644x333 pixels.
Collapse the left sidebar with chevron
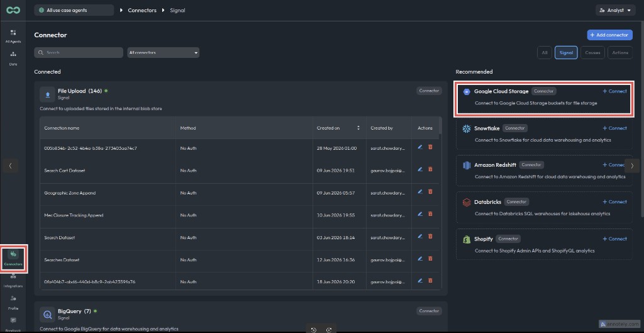(10, 166)
